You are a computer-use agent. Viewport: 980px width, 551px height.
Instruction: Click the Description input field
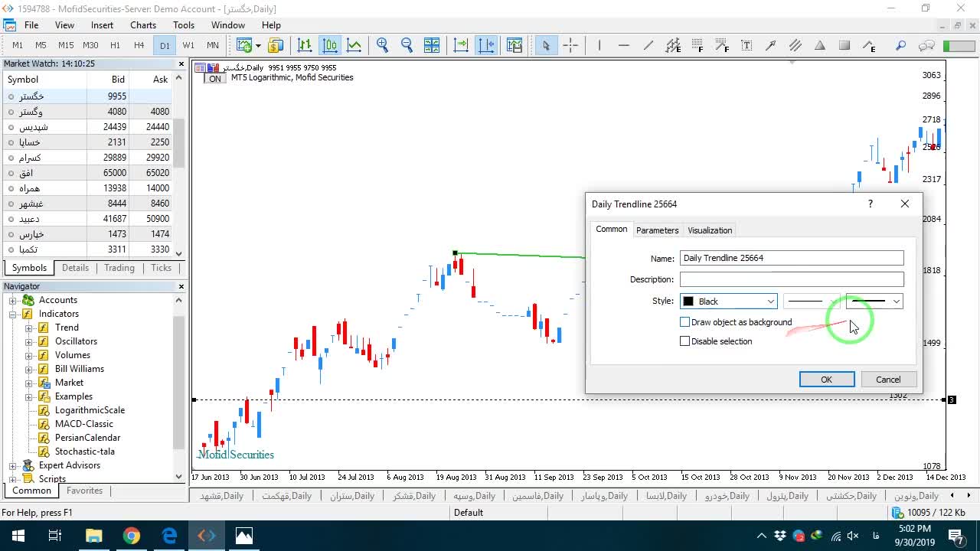pos(792,279)
